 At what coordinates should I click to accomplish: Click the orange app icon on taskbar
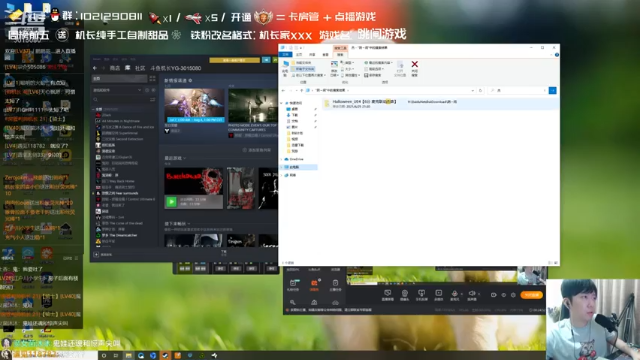pyautogui.click(x=178, y=356)
